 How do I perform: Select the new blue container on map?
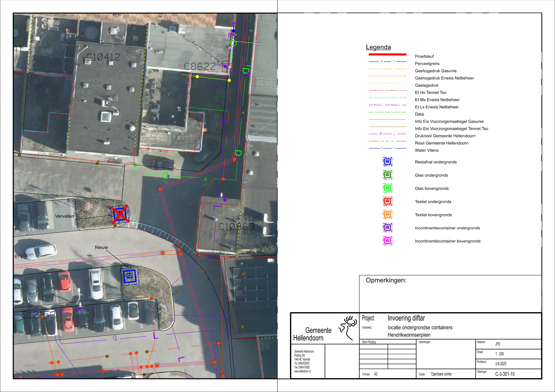pos(130,276)
